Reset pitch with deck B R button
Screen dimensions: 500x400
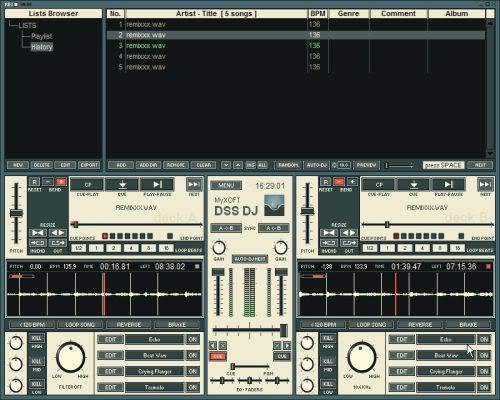tap(326, 182)
